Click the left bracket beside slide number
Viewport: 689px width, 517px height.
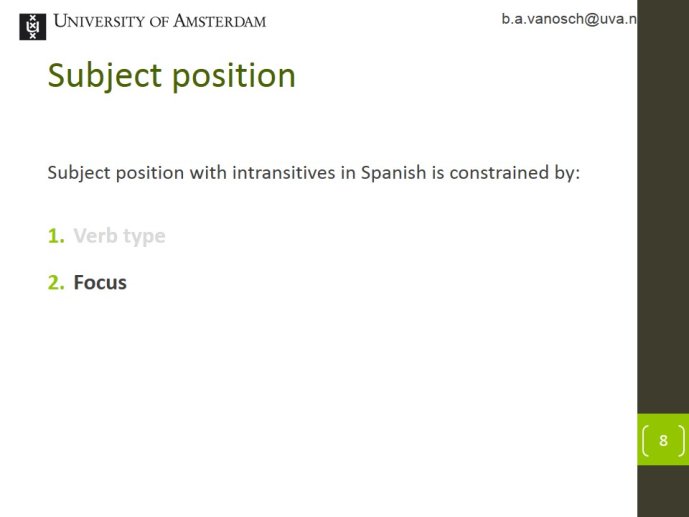[645, 440]
